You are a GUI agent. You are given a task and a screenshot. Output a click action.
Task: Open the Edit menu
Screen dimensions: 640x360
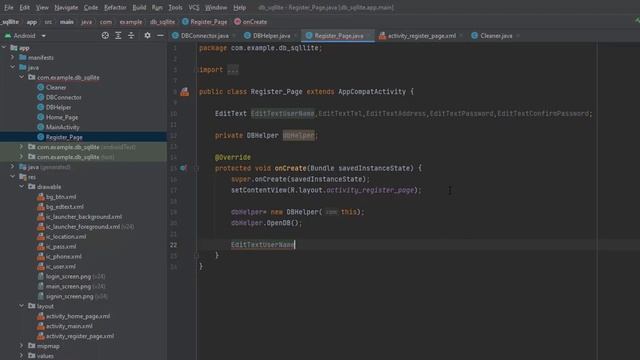(24, 7)
